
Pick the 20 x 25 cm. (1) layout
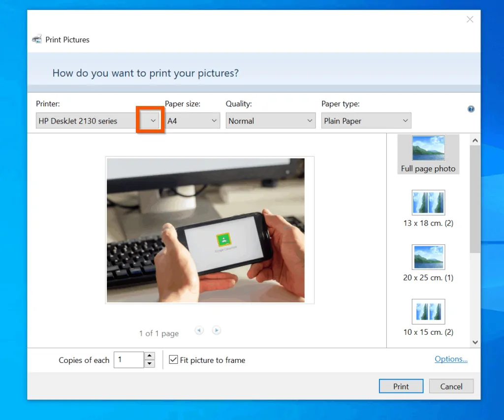pos(428,263)
